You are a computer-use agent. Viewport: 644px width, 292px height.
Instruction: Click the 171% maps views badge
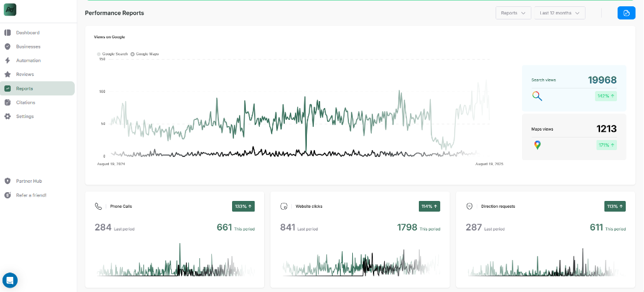pos(606,145)
